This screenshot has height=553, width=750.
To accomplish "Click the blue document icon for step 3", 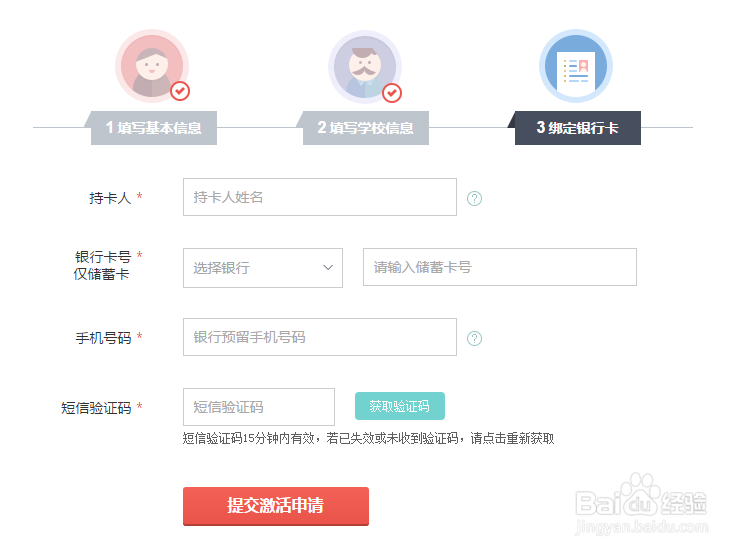I will coord(576,66).
